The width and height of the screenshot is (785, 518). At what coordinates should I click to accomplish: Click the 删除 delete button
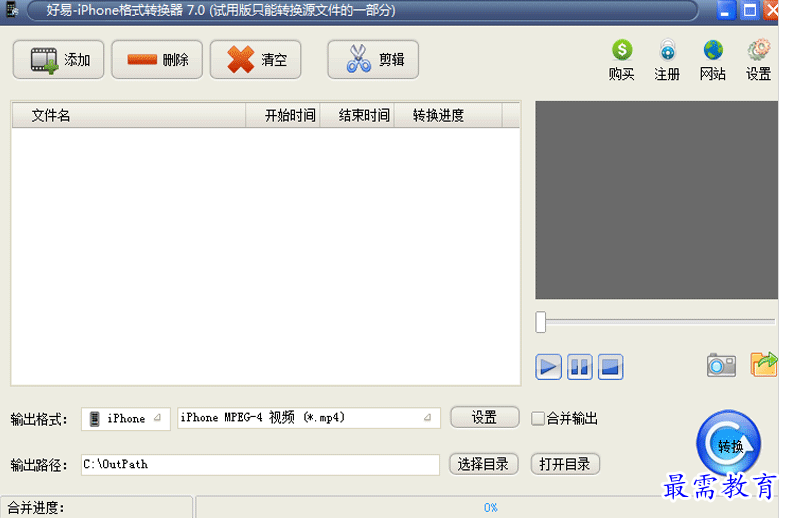[157, 60]
